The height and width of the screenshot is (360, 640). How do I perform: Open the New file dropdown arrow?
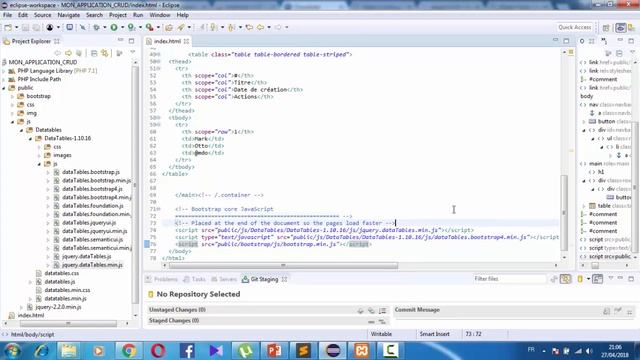(x=16, y=27)
